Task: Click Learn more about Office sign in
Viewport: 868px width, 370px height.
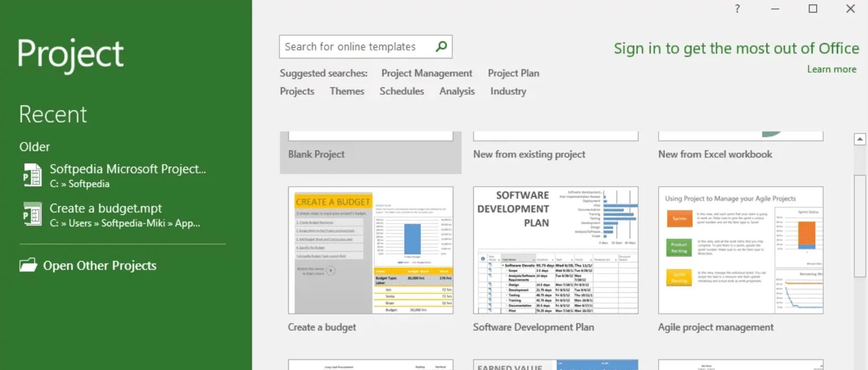Action: pyautogui.click(x=831, y=69)
